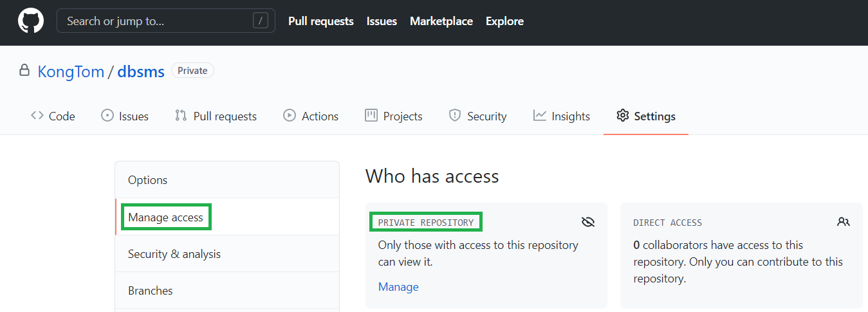Click the Issues tab circle icon
Image resolution: width=868 pixels, height=312 pixels.
[107, 116]
